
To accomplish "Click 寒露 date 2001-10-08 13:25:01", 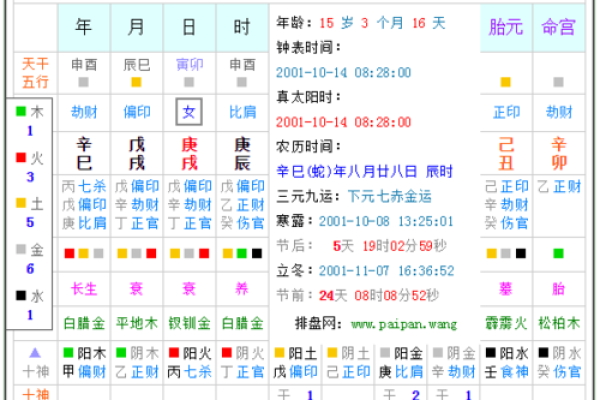I will click(386, 221).
